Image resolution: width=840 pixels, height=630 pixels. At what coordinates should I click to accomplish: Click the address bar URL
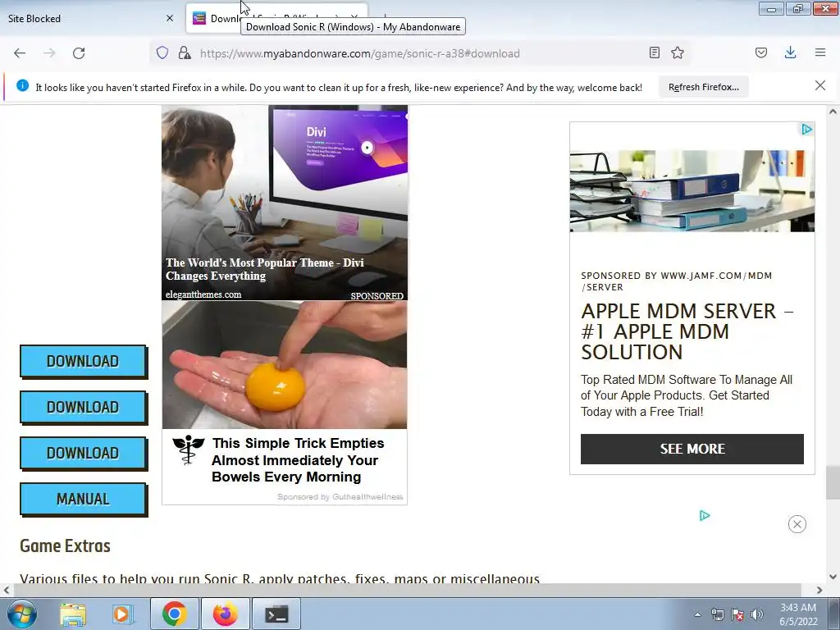click(x=359, y=53)
